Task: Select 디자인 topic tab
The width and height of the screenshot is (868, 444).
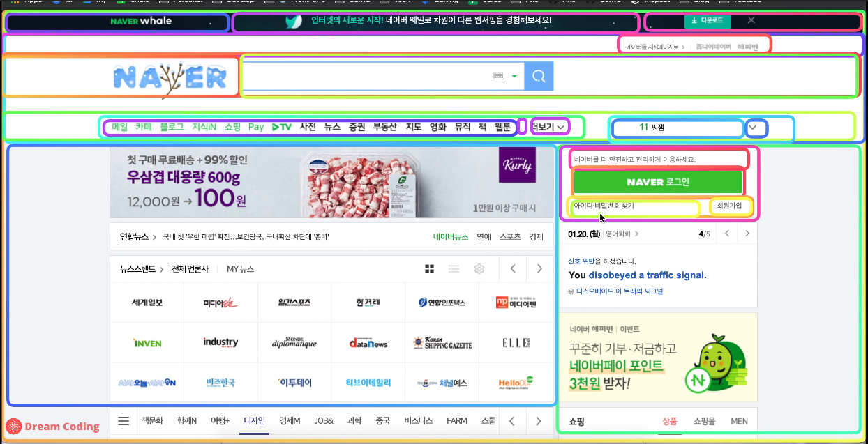Action: click(x=254, y=421)
